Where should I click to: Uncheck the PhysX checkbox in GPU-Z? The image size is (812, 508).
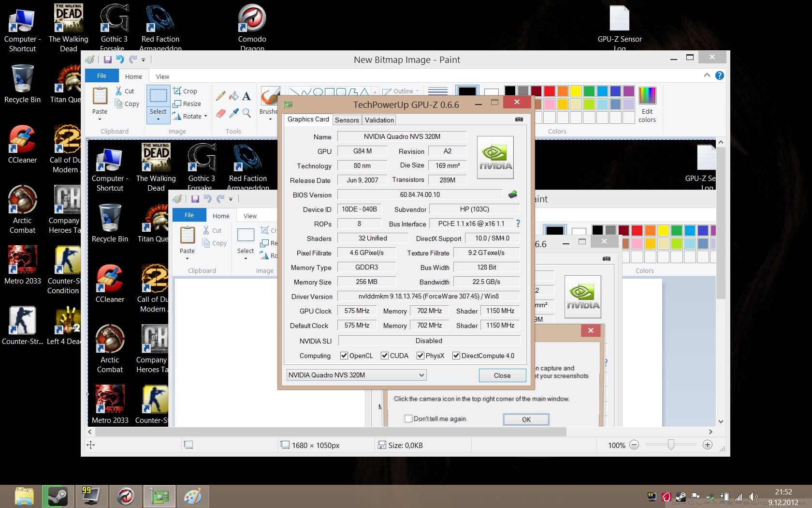pyautogui.click(x=420, y=356)
